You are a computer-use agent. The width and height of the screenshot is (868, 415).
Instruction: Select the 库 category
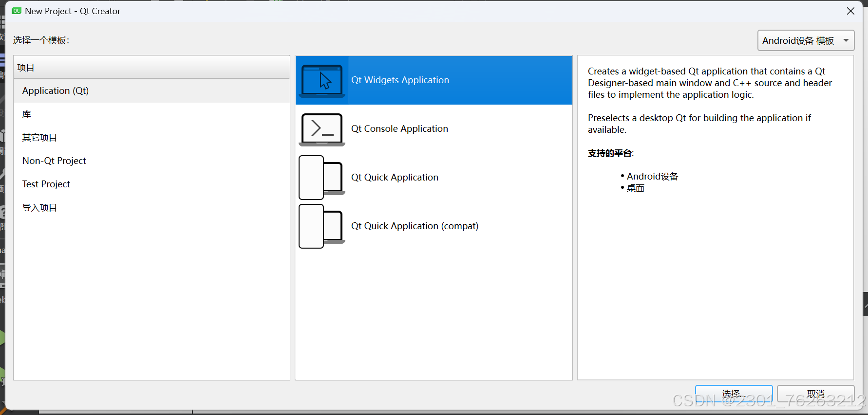point(152,114)
